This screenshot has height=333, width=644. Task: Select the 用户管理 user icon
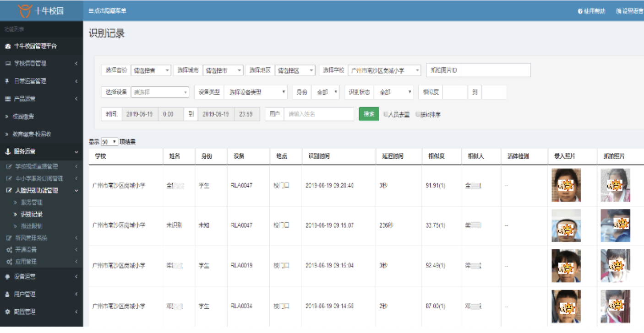click(6, 294)
